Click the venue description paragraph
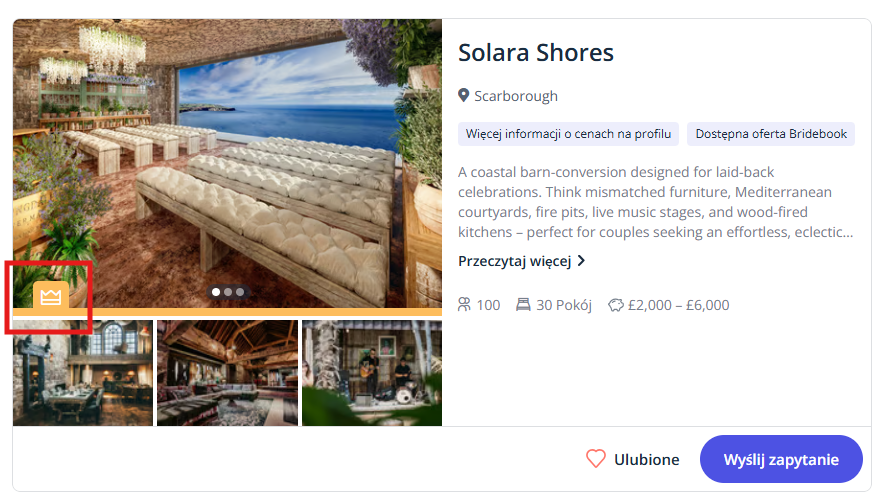 click(x=655, y=202)
